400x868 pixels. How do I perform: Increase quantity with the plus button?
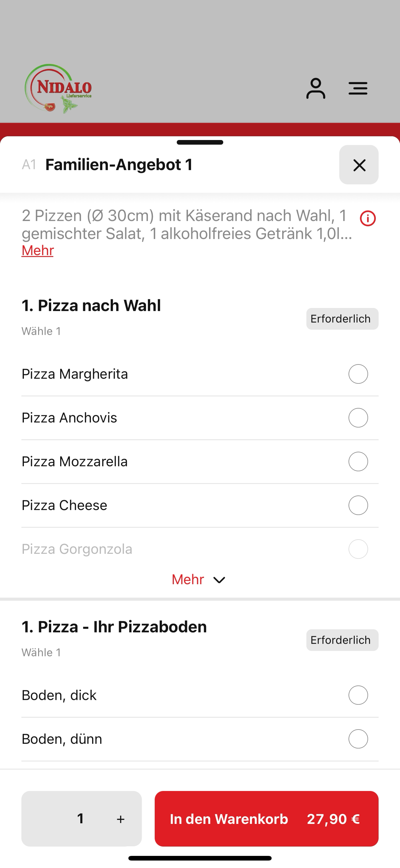(x=121, y=819)
